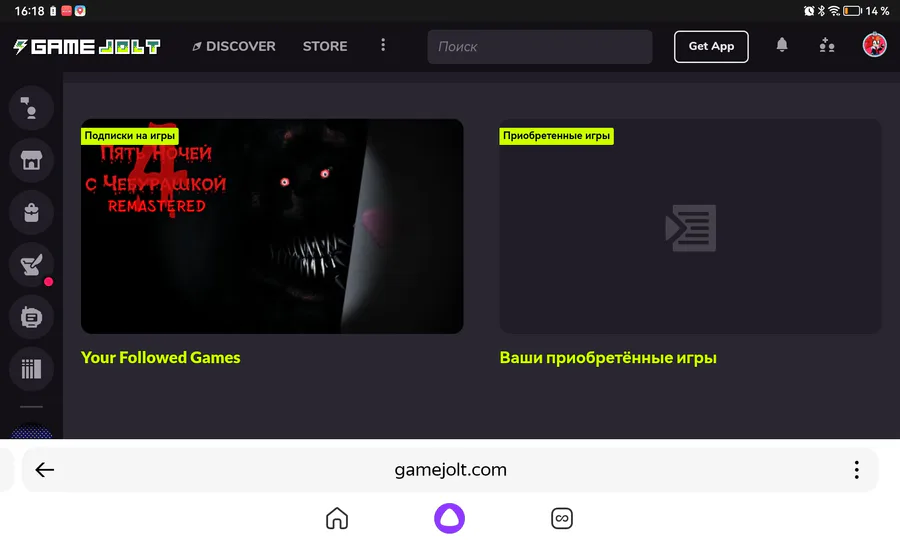
Task: Open the browser three-dot menu
Action: point(856,469)
